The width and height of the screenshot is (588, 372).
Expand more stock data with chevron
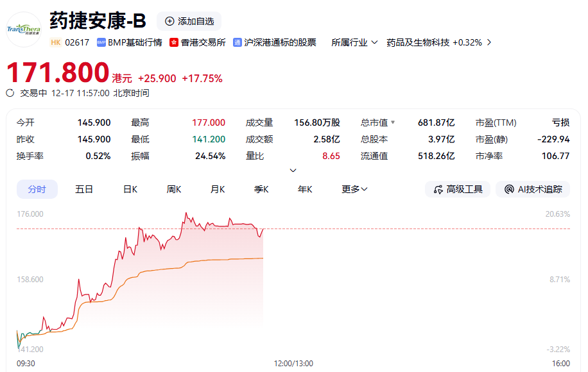pyautogui.click(x=293, y=171)
